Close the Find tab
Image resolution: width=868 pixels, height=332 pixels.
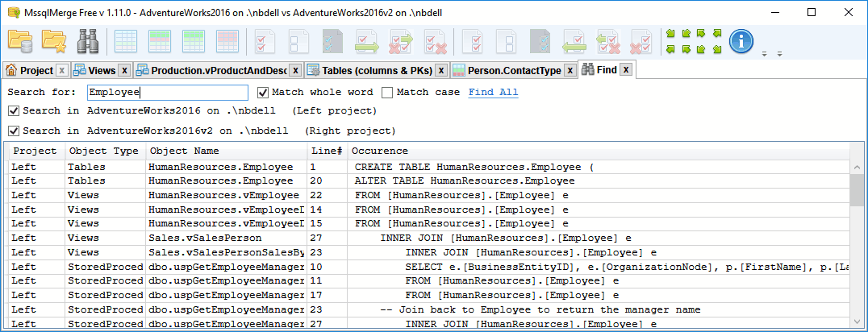click(x=625, y=69)
